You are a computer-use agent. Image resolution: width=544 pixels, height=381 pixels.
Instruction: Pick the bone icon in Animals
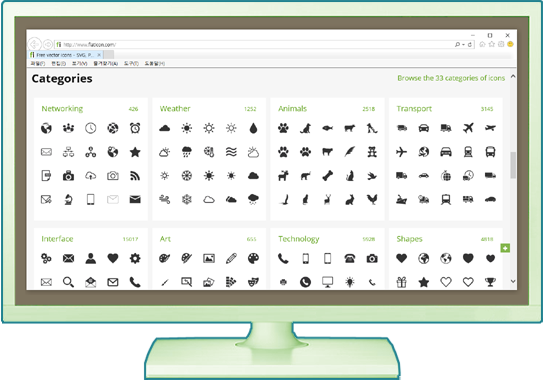(x=328, y=176)
